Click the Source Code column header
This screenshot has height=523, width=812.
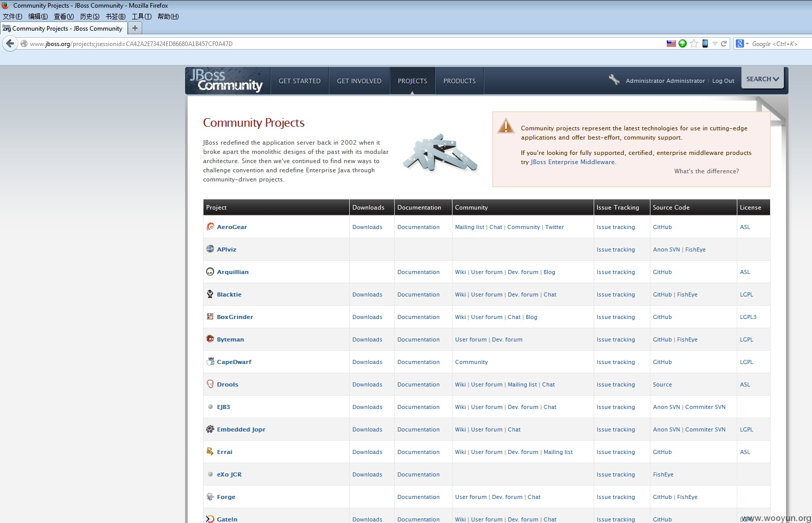tap(693, 207)
